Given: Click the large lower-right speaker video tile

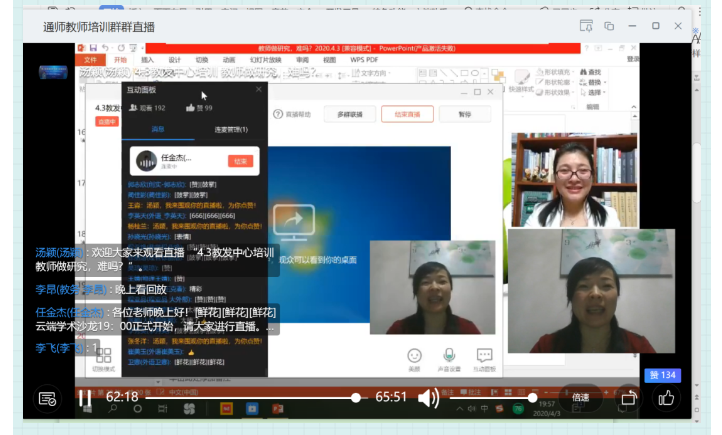Looking at the screenshot, I should click(x=591, y=291).
